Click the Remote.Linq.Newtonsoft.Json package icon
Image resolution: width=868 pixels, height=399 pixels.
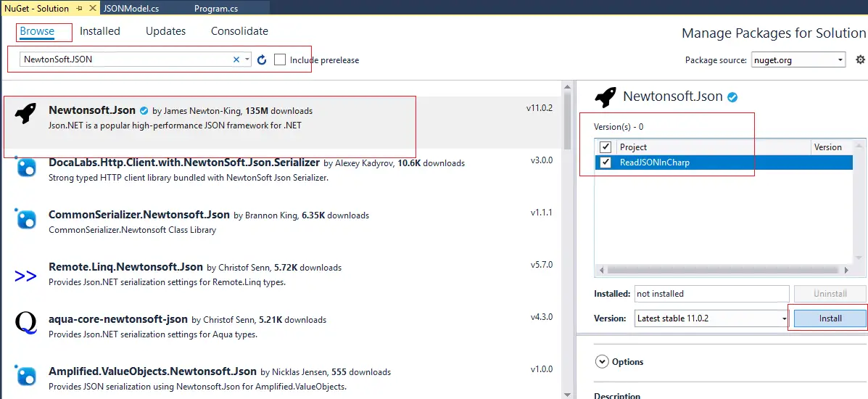tap(25, 276)
